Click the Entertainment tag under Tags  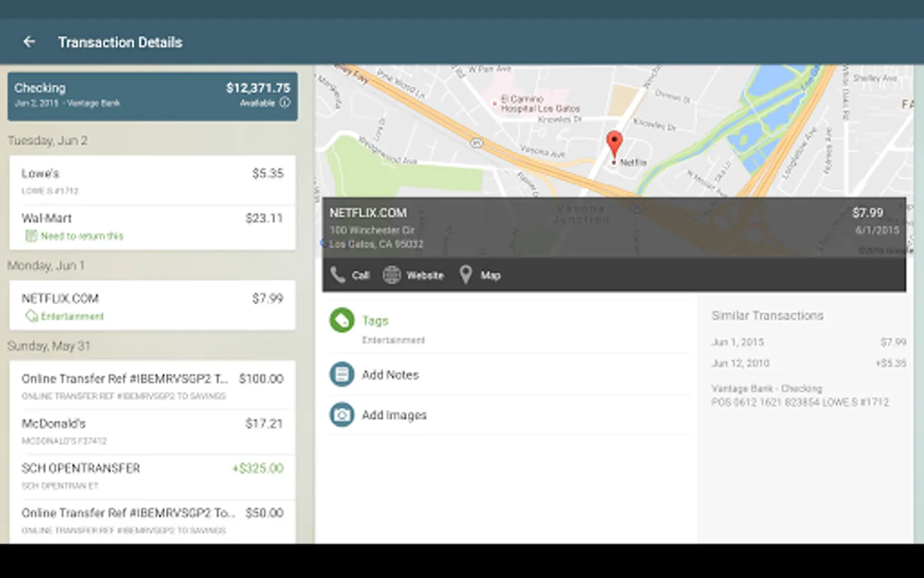coord(393,340)
